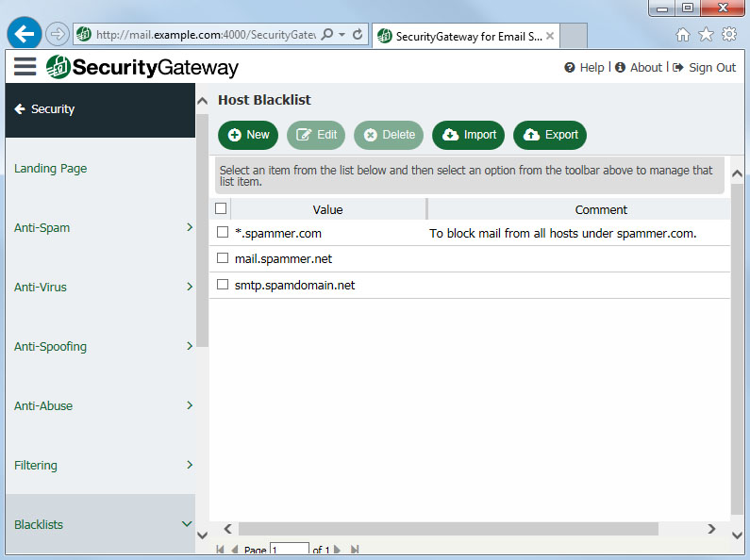
Task: Click the New button
Action: tap(248, 135)
